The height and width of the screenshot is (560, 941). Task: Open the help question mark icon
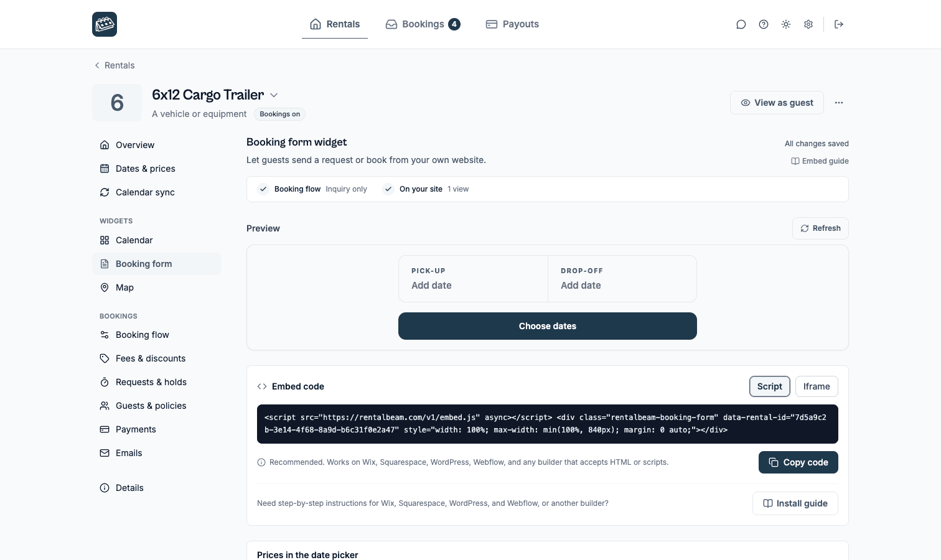coord(764,24)
